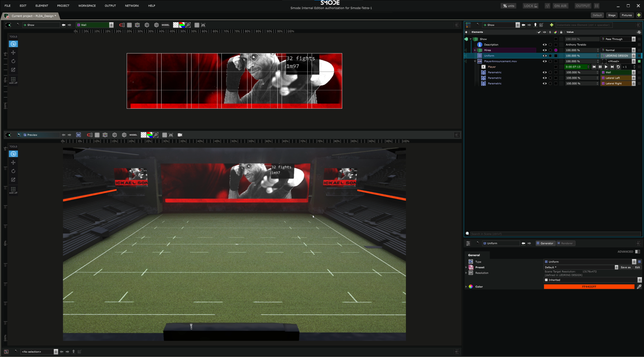Toggle the ADVANCED switch
This screenshot has width=644, height=357.
(637, 252)
